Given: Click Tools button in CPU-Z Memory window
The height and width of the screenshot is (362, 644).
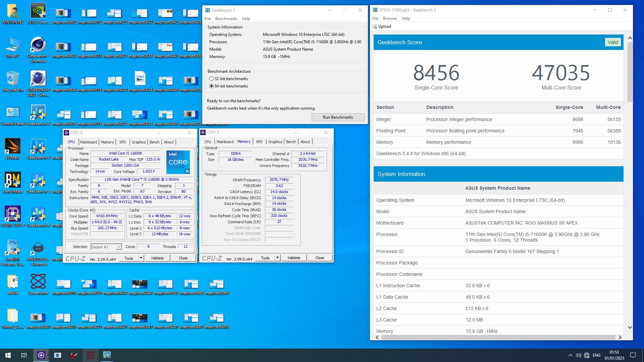Looking at the screenshot, I should point(265,258).
